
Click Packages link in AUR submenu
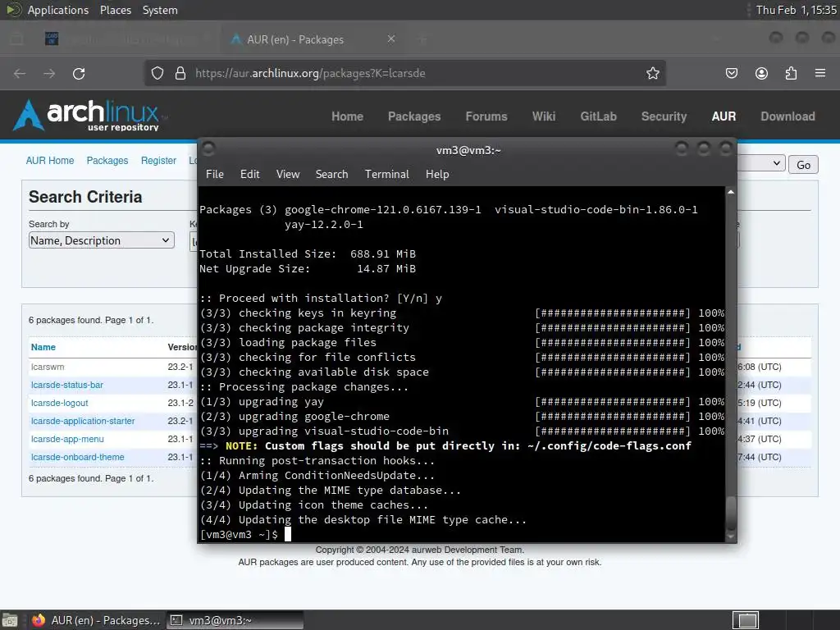(x=107, y=161)
